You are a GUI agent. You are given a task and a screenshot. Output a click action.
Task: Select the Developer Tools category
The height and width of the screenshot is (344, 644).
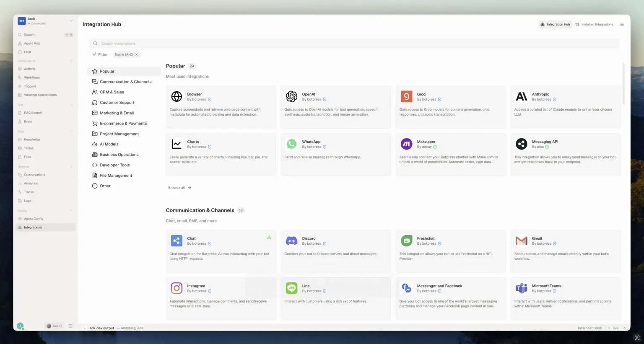[x=125, y=165]
